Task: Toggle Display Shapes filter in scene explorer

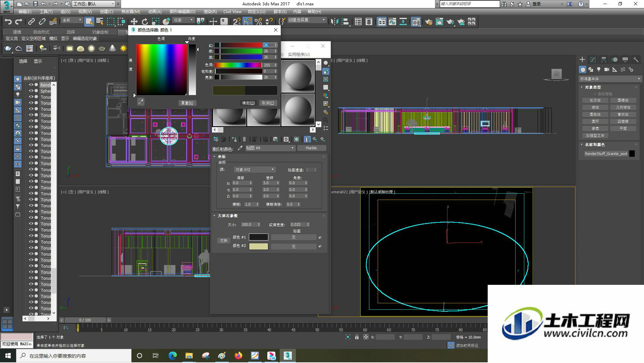Action: click(x=18, y=87)
